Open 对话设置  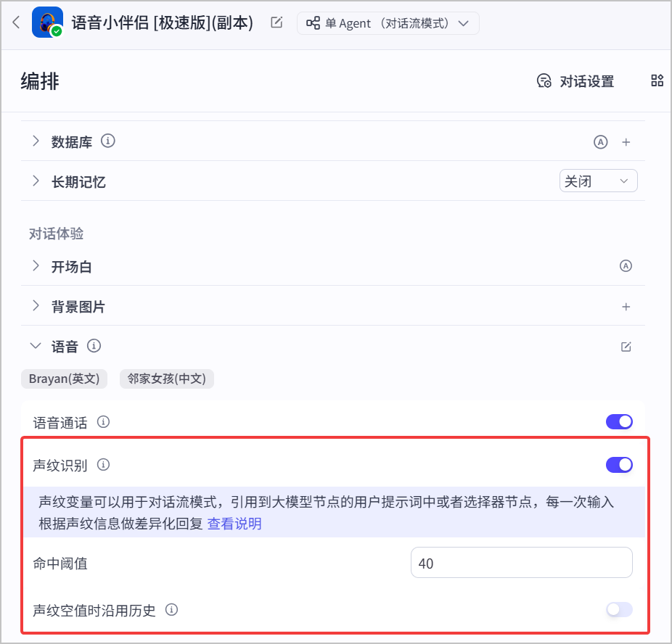(575, 81)
